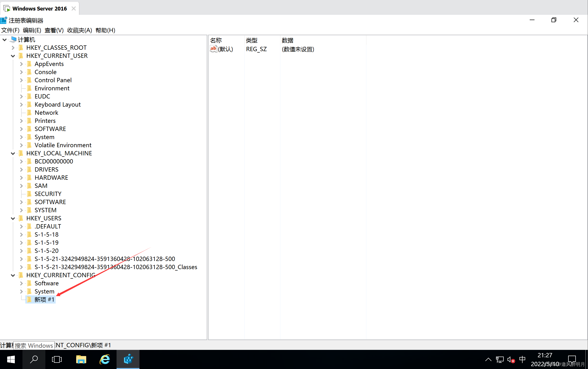Open the 文件(F) menu
Image resolution: width=588 pixels, height=369 pixels.
[x=10, y=30]
